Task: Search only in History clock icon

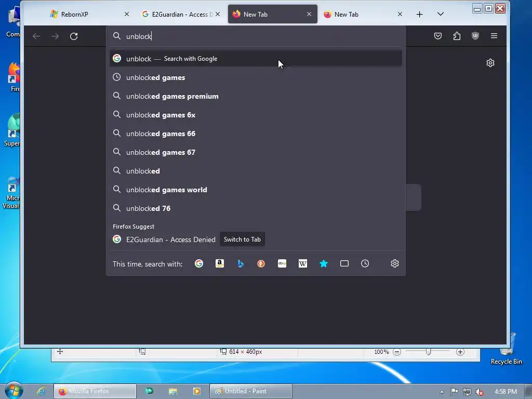Action: click(x=365, y=263)
